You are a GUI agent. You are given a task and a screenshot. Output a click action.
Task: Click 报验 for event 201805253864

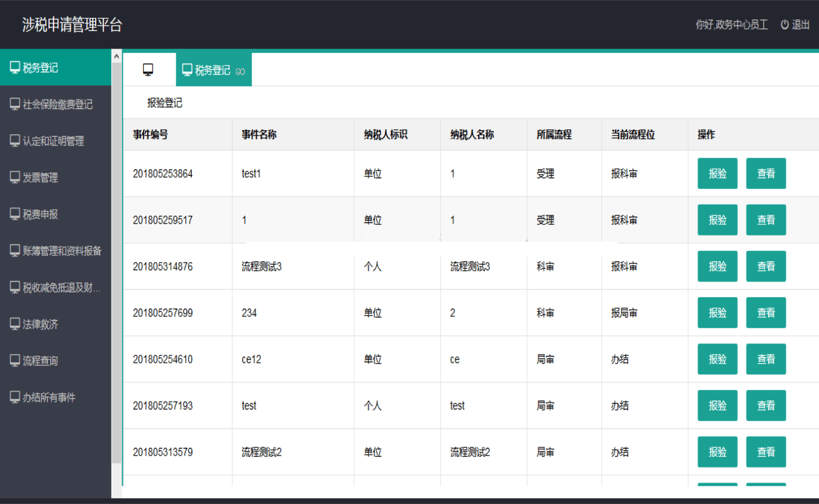(x=717, y=173)
